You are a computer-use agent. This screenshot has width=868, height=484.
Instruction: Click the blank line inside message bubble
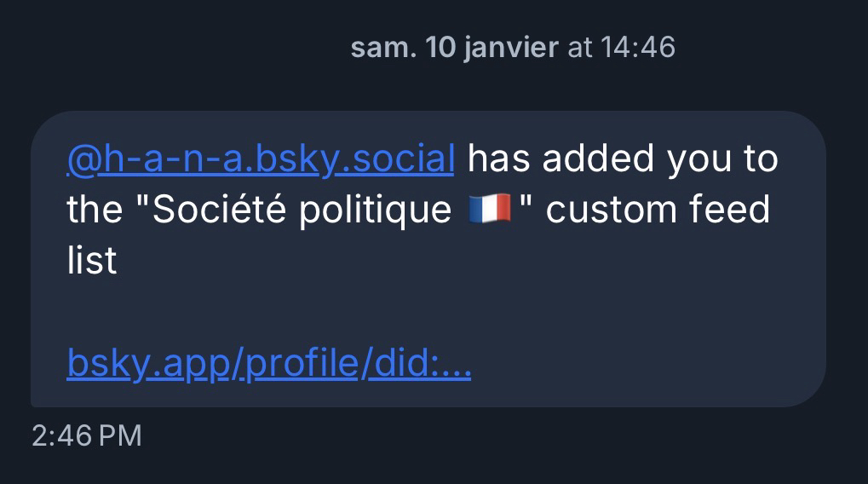coord(426,313)
